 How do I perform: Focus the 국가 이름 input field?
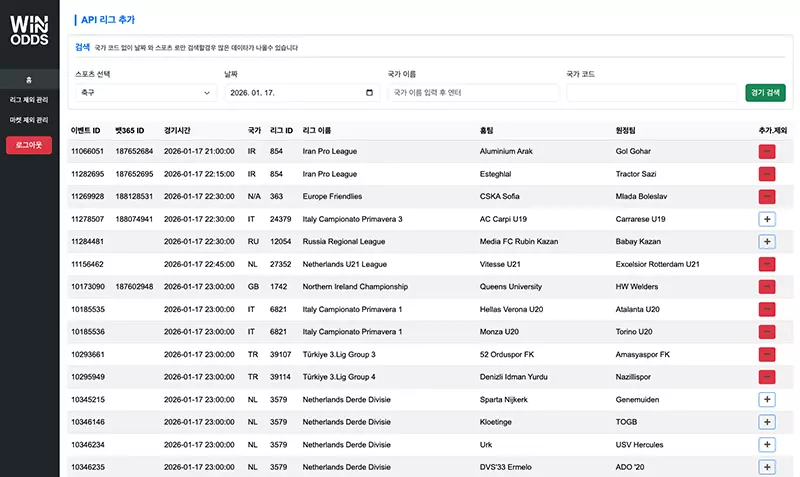coord(473,93)
